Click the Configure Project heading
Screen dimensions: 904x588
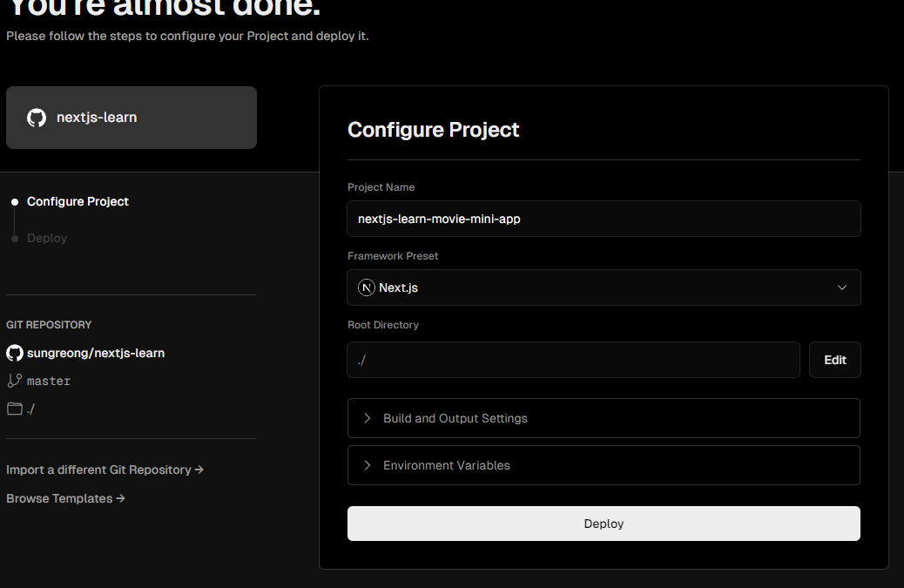tap(434, 130)
